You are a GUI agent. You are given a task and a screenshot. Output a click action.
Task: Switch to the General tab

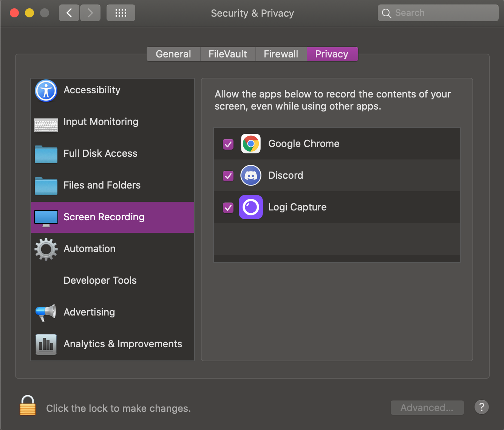(173, 54)
